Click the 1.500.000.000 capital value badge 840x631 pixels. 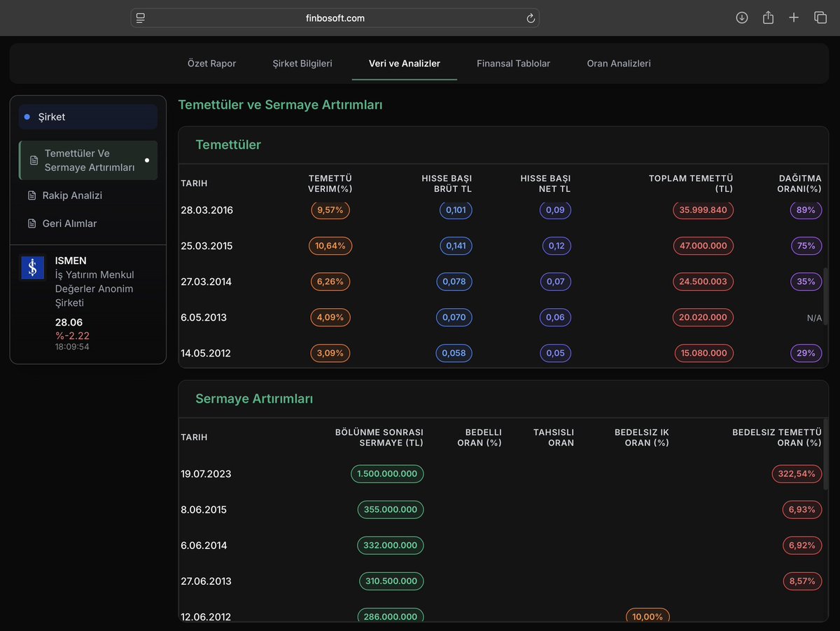point(387,474)
